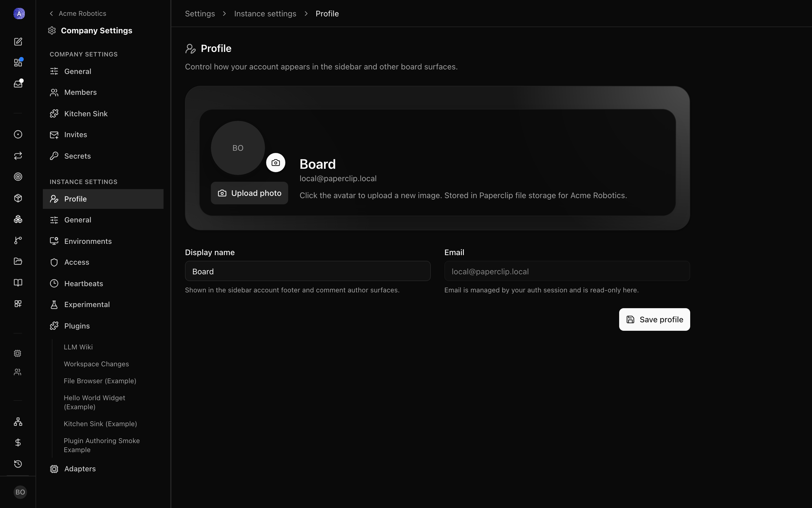812x508 pixels.
Task: Click the cube package icon in rail
Action: coord(18,198)
